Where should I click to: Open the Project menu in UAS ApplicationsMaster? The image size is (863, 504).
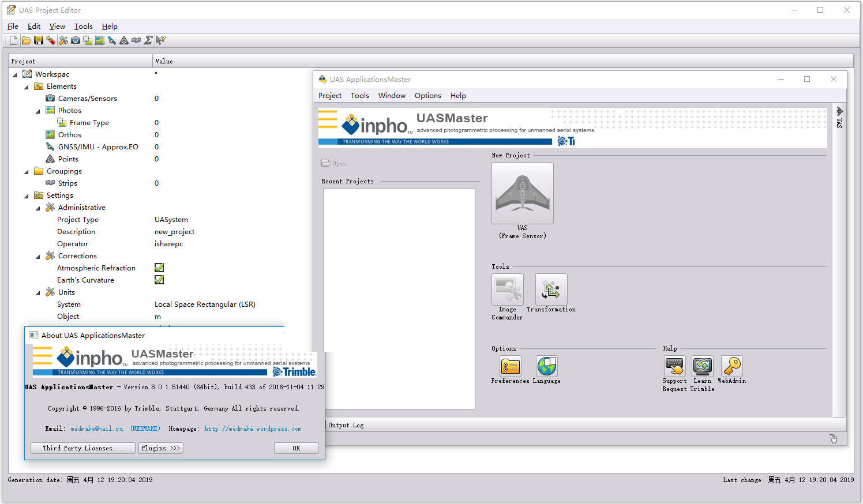point(330,96)
